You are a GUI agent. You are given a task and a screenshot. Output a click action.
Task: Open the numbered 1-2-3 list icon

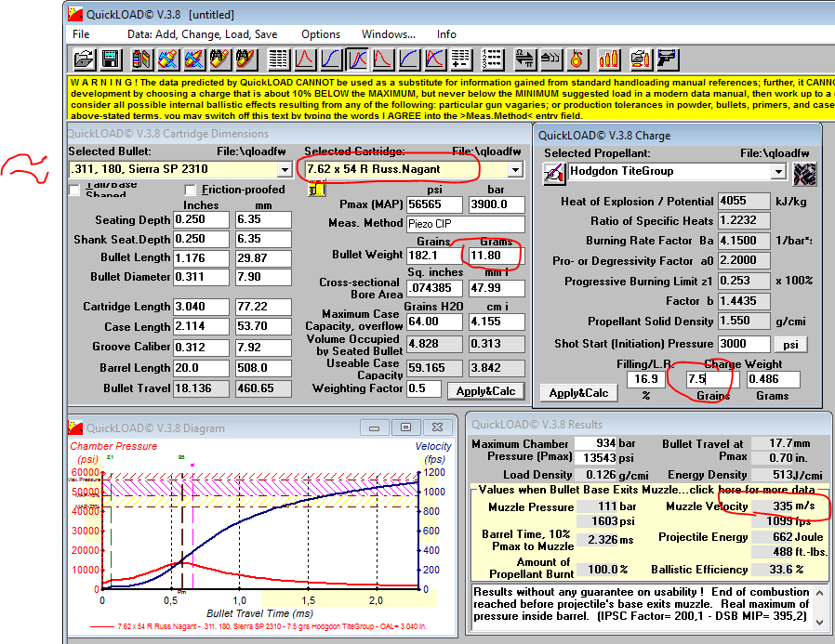[x=493, y=59]
